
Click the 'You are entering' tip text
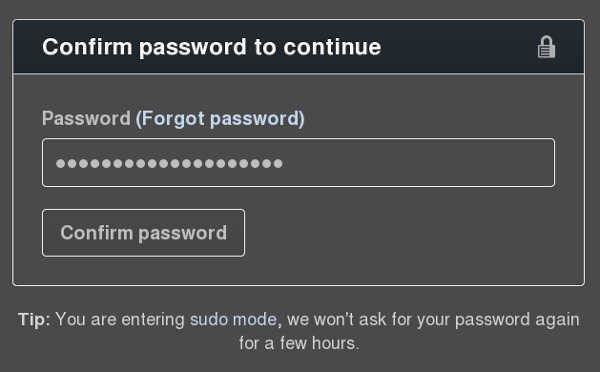120,320
